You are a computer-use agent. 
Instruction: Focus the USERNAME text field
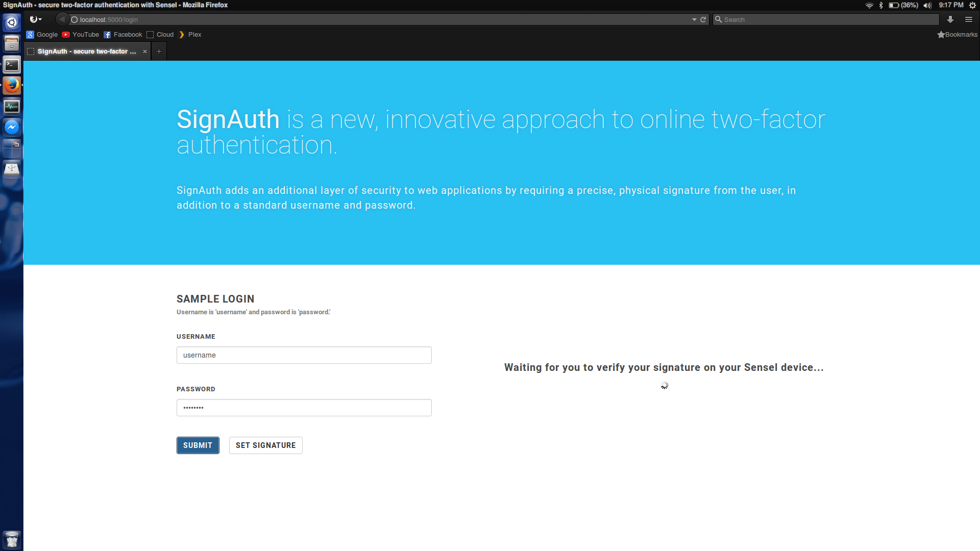[304, 355]
